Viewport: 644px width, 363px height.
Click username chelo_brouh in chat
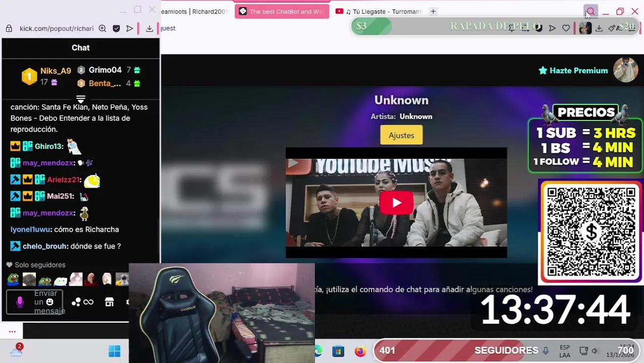[x=45, y=247]
